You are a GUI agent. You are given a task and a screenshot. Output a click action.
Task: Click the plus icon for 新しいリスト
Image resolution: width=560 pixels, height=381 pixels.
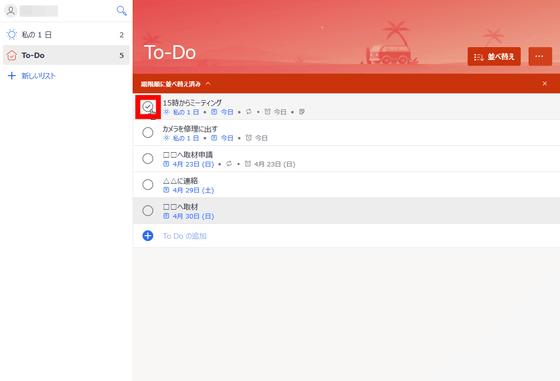click(x=12, y=76)
